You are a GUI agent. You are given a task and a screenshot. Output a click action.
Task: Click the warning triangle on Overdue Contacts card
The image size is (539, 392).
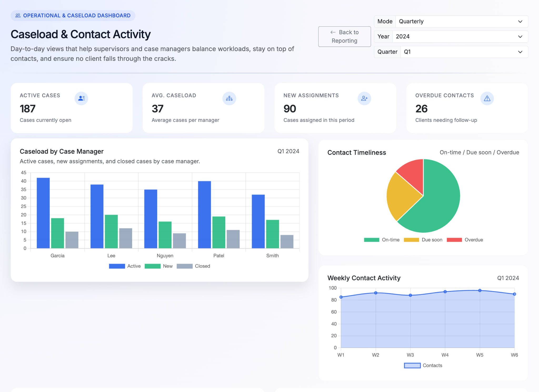pyautogui.click(x=487, y=98)
